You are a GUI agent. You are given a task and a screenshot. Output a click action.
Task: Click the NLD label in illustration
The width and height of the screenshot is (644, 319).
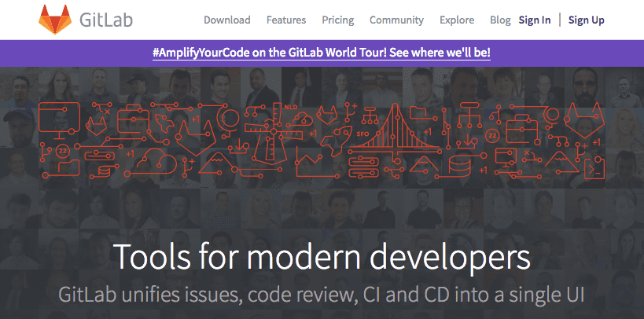click(290, 107)
